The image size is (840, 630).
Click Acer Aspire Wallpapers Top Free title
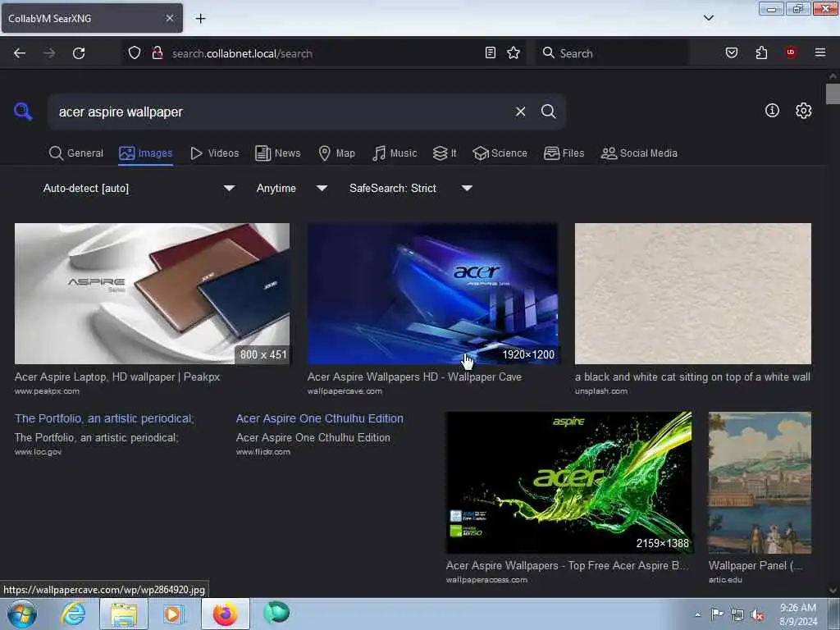568,565
